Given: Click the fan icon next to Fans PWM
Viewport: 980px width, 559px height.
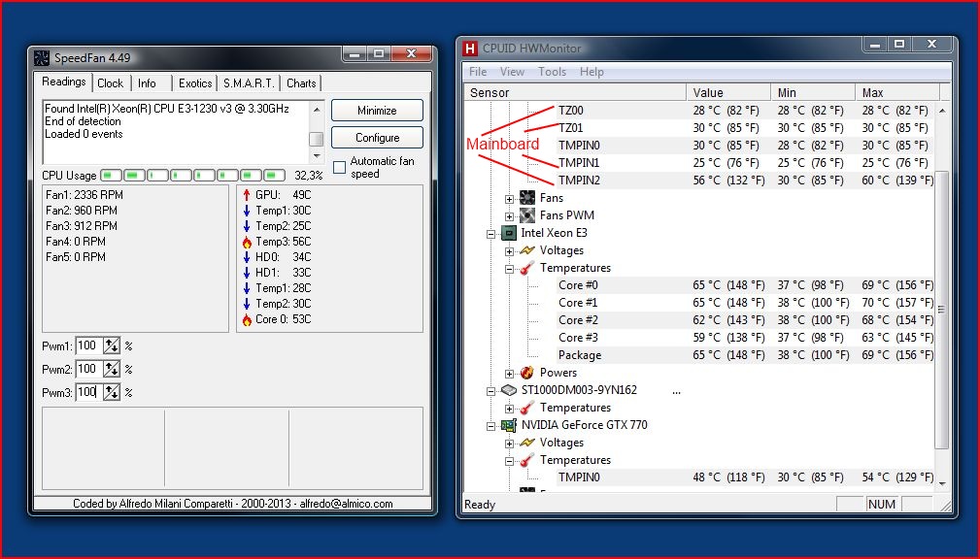Looking at the screenshot, I should point(526,215).
